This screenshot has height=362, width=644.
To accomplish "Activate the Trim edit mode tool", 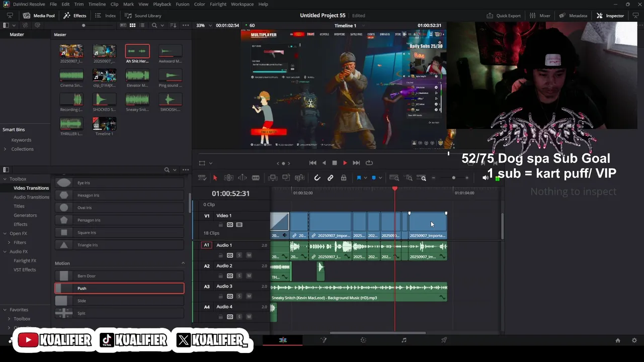I will (x=228, y=178).
